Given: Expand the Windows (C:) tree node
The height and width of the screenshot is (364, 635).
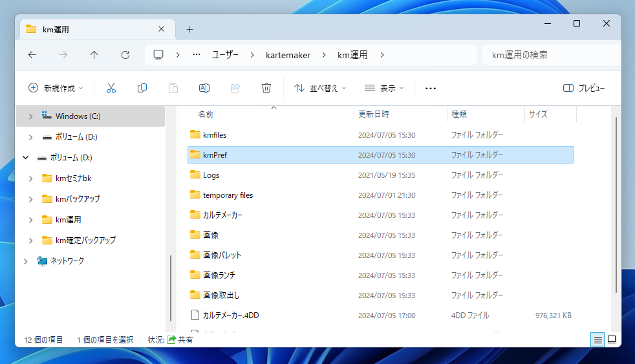Looking at the screenshot, I should click(x=30, y=116).
